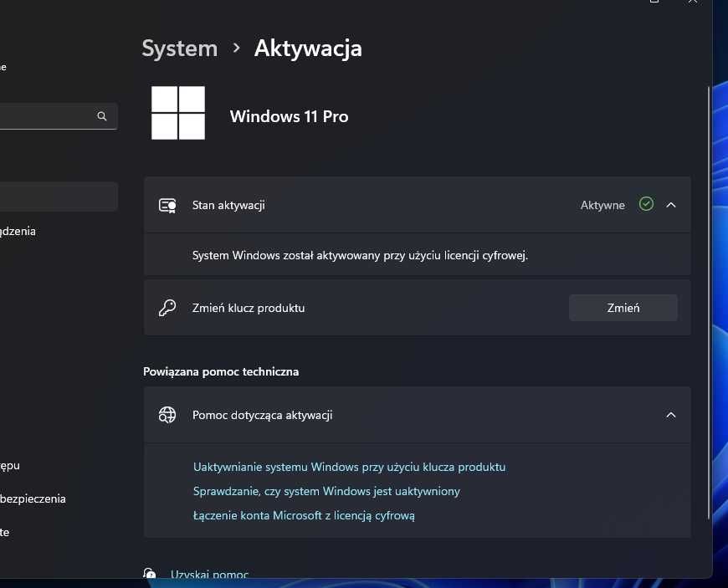Click the Windows 11 Pro edition text

[x=289, y=116]
